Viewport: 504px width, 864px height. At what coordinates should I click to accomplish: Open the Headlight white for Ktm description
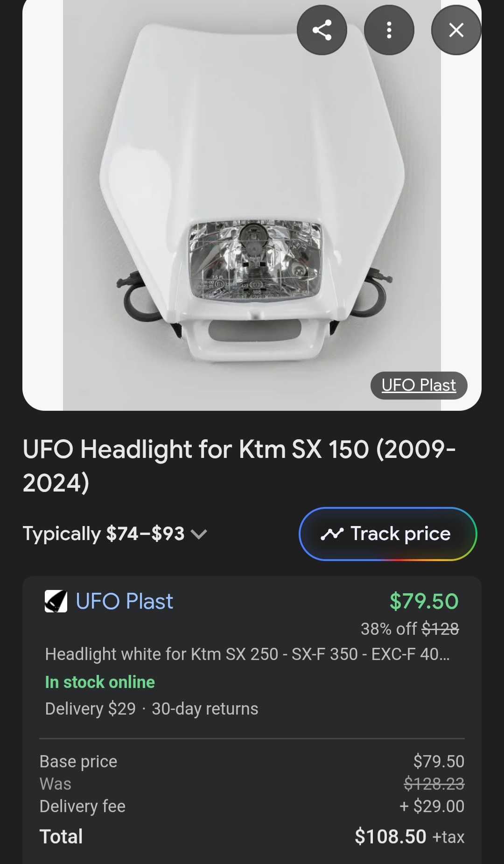[247, 654]
